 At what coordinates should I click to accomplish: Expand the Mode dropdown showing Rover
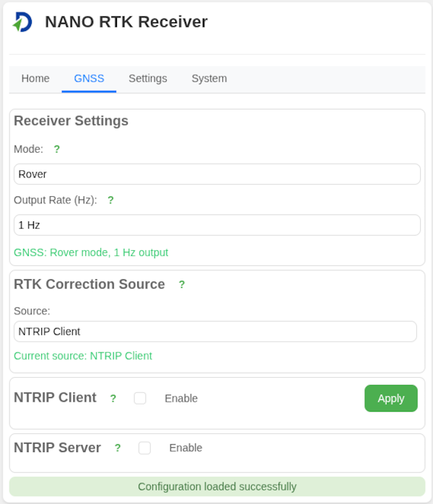(x=216, y=174)
